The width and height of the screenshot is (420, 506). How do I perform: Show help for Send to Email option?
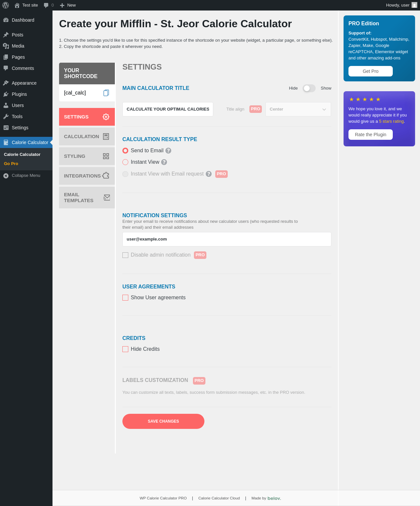point(168,151)
